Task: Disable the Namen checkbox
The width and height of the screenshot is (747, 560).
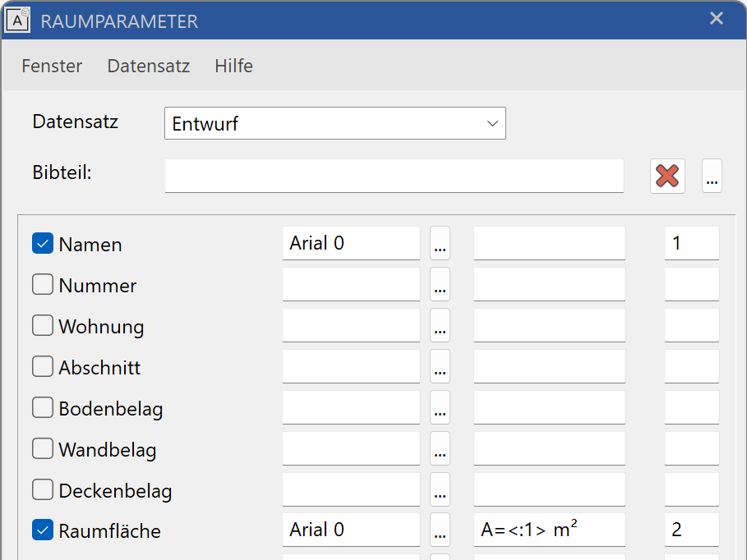Action: tap(42, 243)
